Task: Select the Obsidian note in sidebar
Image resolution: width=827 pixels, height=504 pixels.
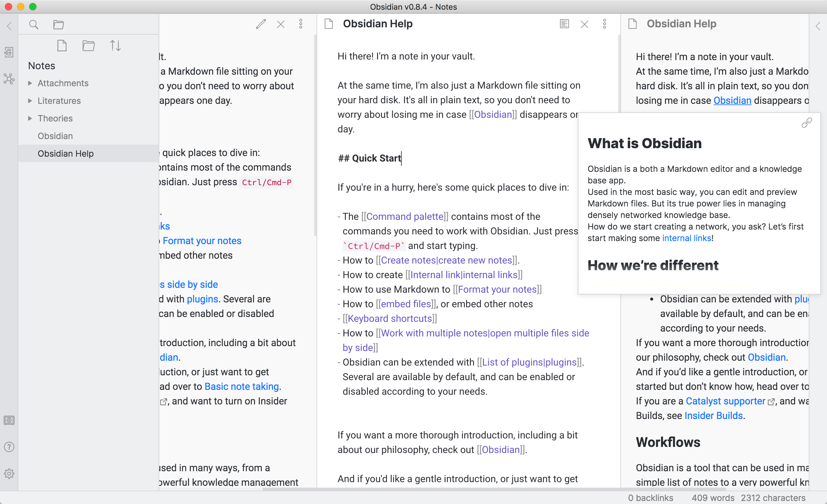Action: tap(55, 135)
